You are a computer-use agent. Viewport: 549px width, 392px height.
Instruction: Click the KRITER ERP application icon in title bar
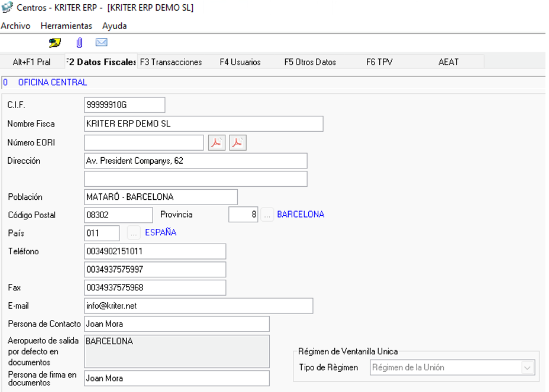(x=7, y=7)
